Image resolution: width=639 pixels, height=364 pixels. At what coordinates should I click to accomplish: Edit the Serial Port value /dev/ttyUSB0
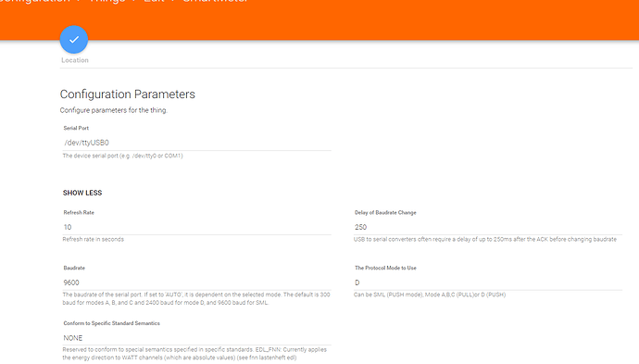point(197,143)
